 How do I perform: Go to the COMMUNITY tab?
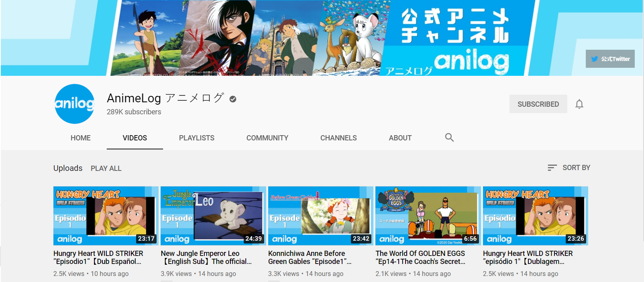pos(267,138)
